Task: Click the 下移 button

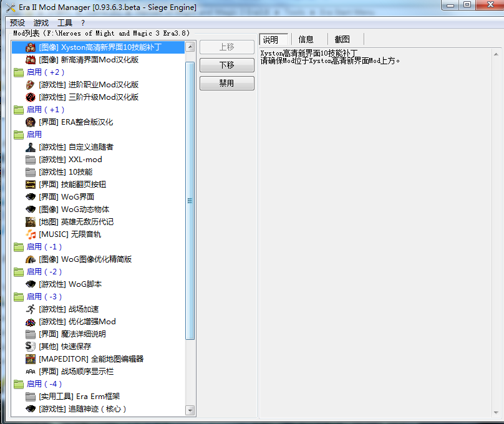Action: pos(227,65)
